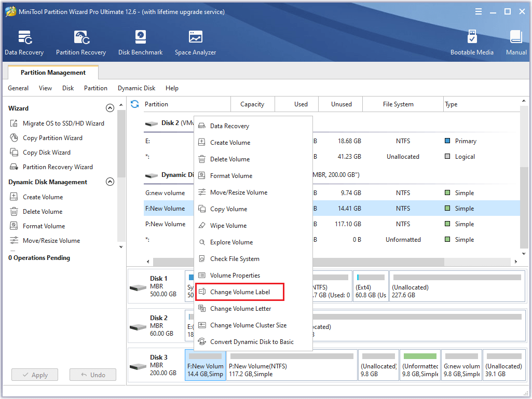
Task: Start Copy Partition Wizard in sidebar
Action: coord(46,137)
